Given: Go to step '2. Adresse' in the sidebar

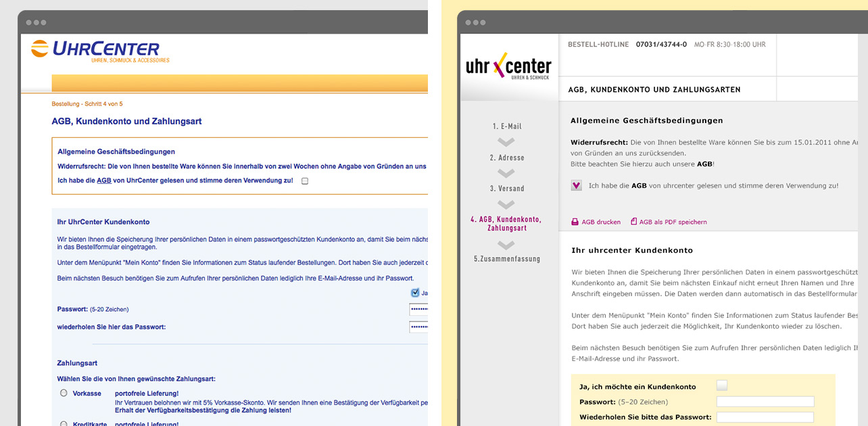Looking at the screenshot, I should tap(507, 158).
